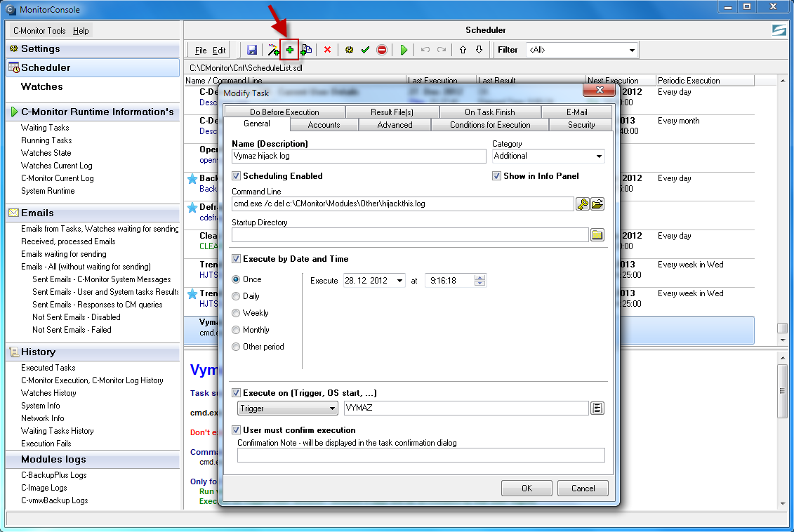Move the task up with arrow icon
The height and width of the screenshot is (532, 794).
click(x=463, y=50)
